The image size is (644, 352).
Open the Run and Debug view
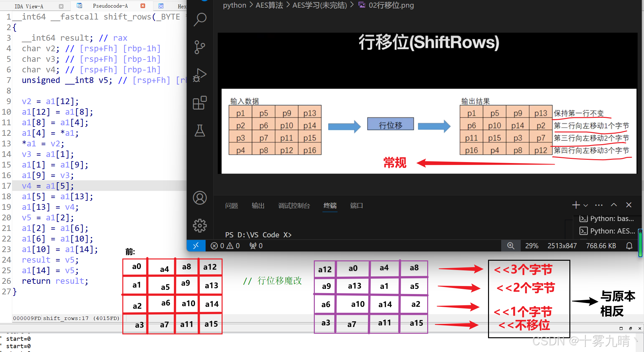click(200, 75)
